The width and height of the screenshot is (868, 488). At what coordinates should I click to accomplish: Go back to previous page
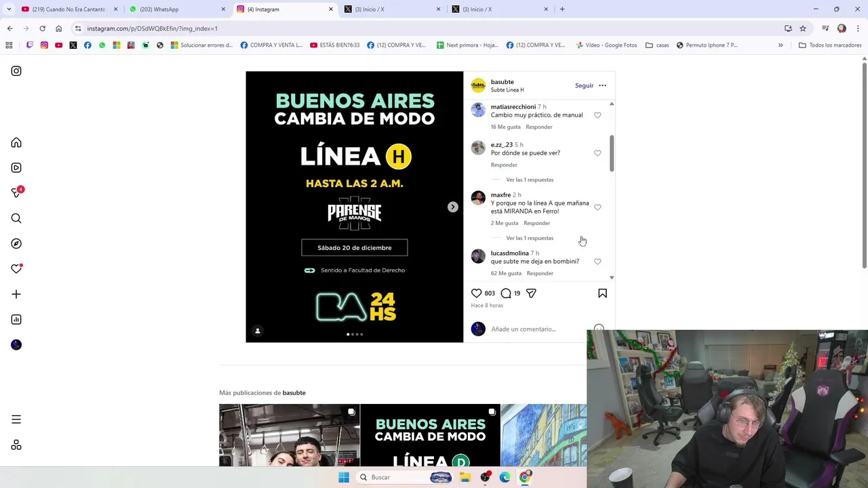[x=9, y=28]
